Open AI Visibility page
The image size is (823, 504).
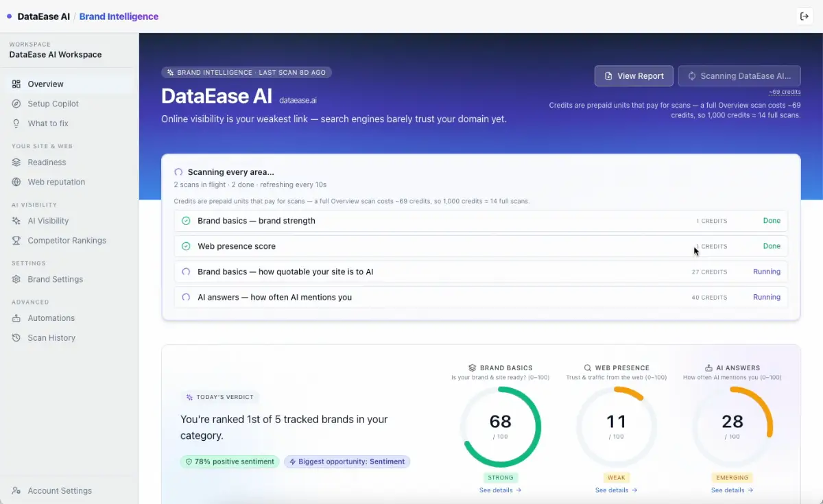[69, 221]
